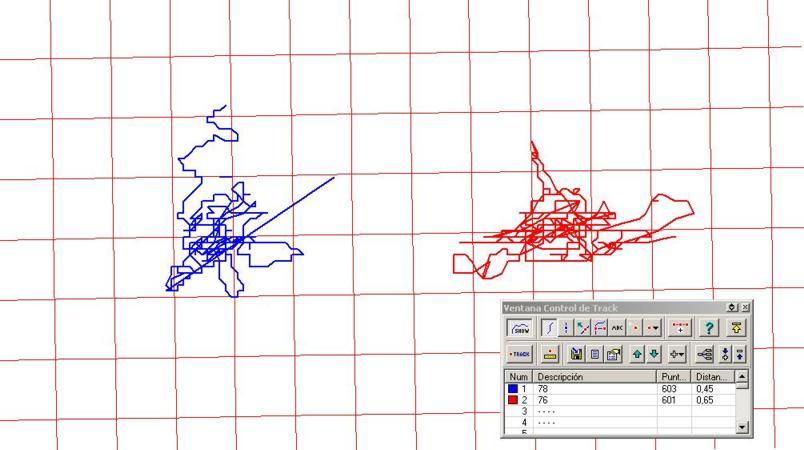Viewport: 804px width, 450px height.
Task: Select track 2 row with description 76
Action: [x=620, y=400]
